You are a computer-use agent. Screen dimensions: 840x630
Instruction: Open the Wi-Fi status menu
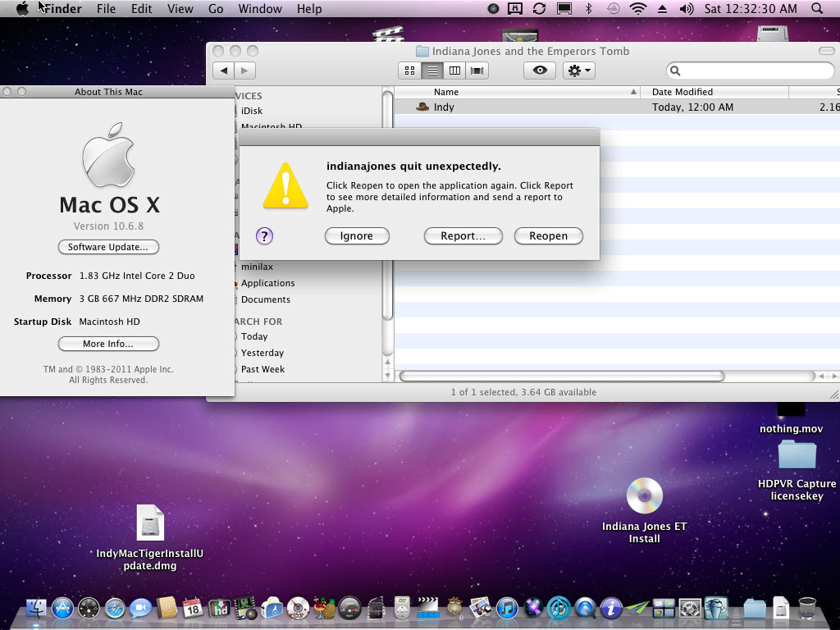(x=637, y=8)
